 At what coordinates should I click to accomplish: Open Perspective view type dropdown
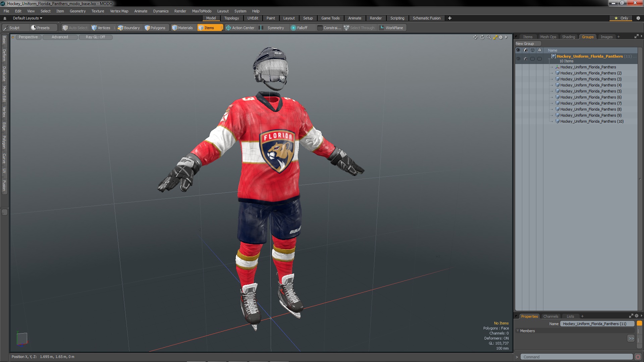click(28, 37)
